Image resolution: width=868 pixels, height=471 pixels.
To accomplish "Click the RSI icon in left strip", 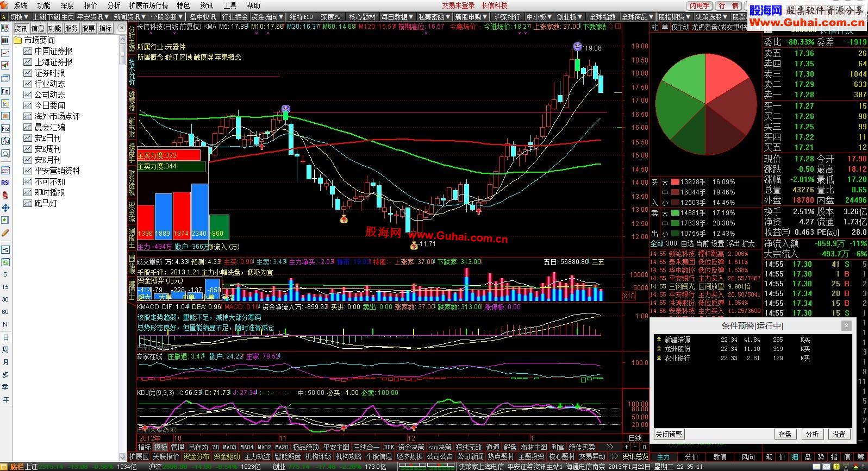I will tap(5, 183).
